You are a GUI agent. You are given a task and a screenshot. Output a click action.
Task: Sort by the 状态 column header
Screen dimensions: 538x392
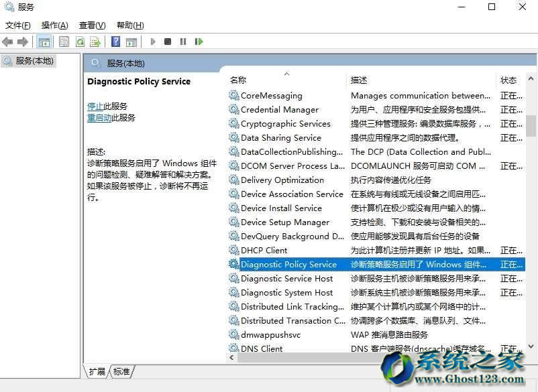coord(508,80)
